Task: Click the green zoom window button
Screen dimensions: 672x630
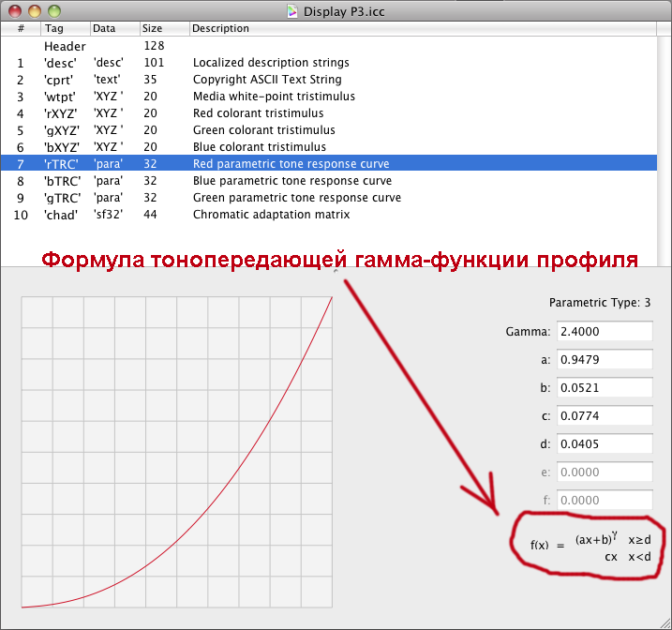Action: pyautogui.click(x=54, y=11)
